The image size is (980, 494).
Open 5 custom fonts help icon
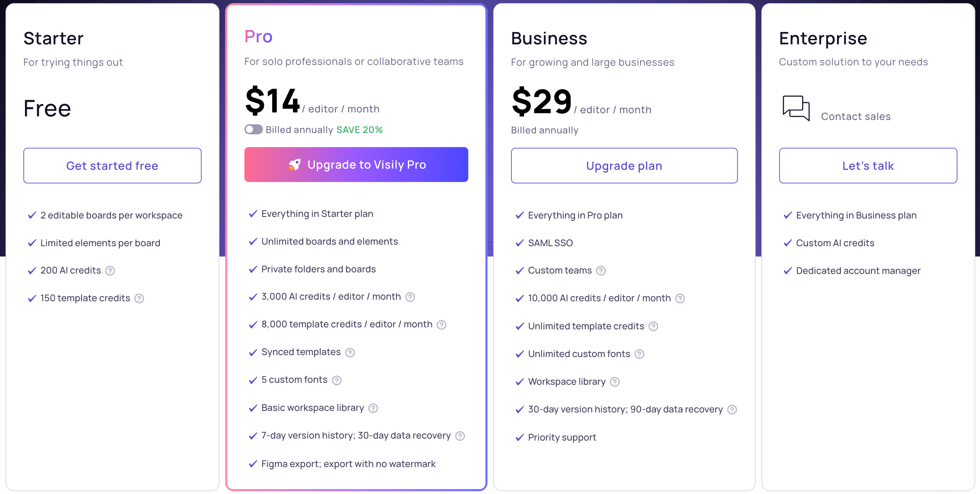(x=337, y=380)
